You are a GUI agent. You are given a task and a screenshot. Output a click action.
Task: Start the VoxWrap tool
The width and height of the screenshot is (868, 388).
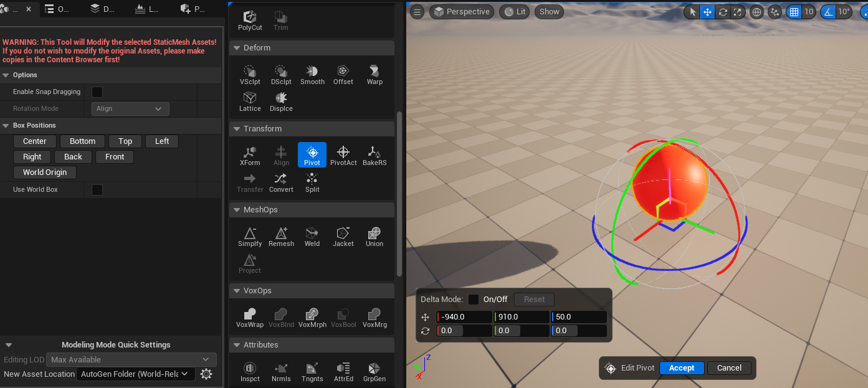tap(250, 318)
